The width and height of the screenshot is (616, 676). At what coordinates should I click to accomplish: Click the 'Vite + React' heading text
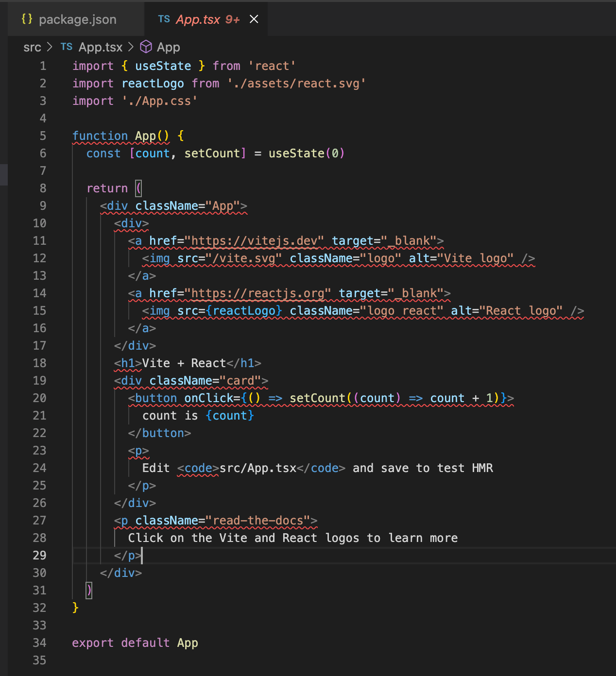[184, 363]
